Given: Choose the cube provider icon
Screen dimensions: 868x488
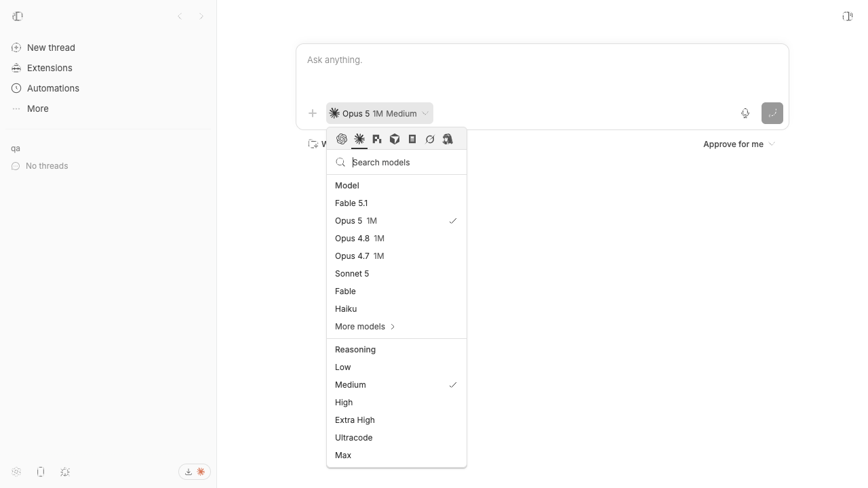Looking at the screenshot, I should [395, 139].
